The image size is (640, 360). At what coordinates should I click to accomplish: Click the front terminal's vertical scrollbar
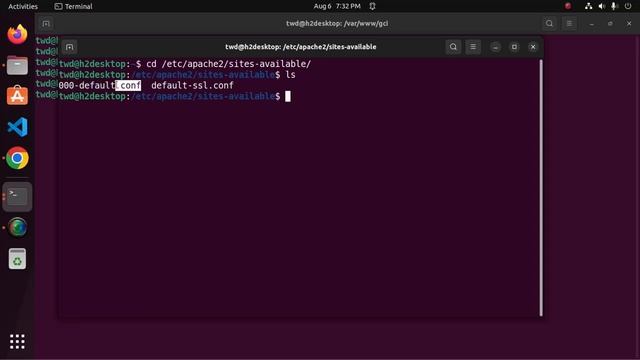tap(541, 188)
